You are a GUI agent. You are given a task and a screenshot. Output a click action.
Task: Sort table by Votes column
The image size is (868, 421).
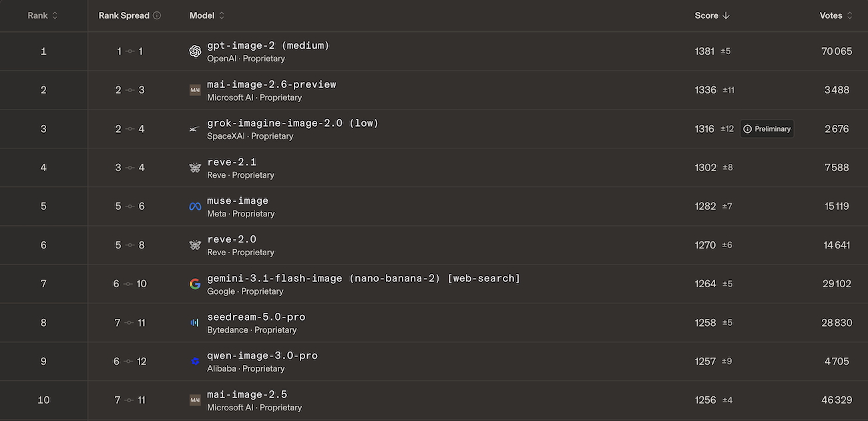[836, 15]
